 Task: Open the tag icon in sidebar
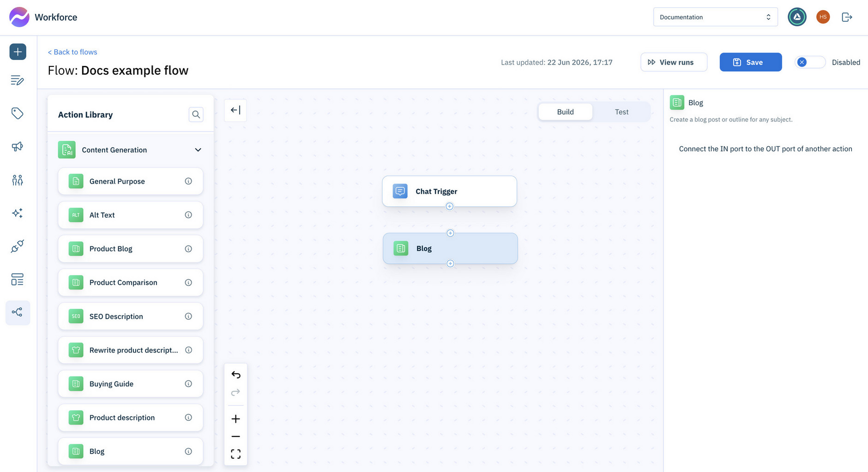(x=18, y=114)
